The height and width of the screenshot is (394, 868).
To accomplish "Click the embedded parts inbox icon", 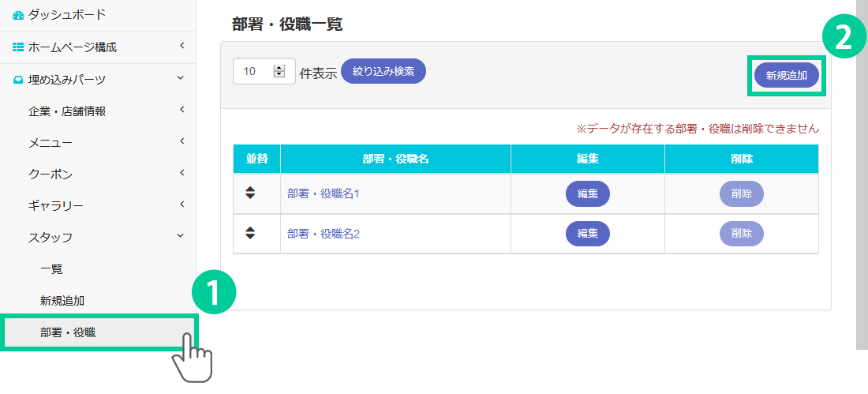I will click(18, 79).
